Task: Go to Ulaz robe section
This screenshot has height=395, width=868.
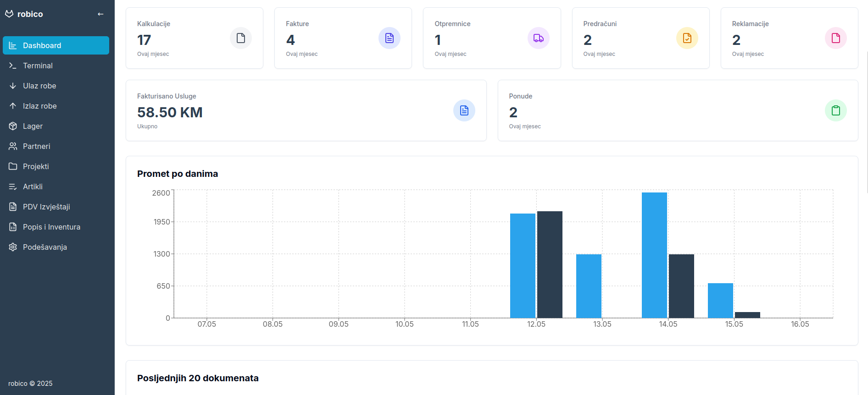Action: (56, 86)
